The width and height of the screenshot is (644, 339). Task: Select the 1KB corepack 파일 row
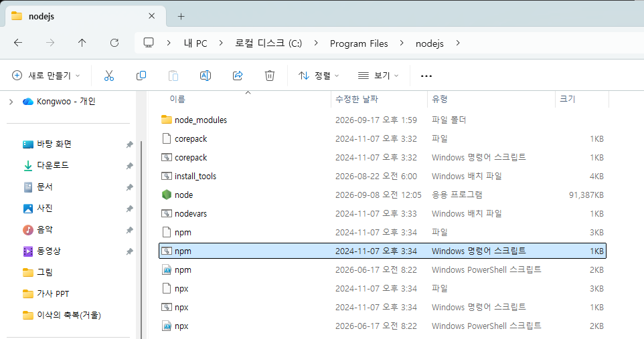tap(382, 138)
